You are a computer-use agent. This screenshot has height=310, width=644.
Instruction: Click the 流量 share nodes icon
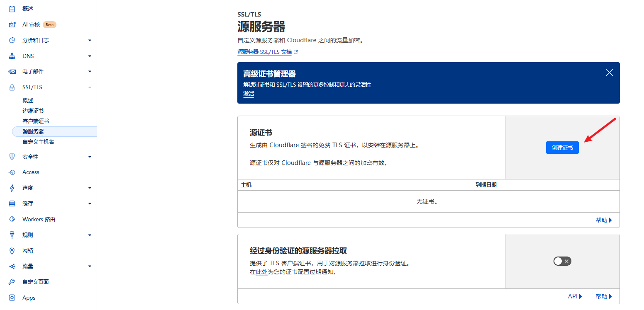coord(12,266)
